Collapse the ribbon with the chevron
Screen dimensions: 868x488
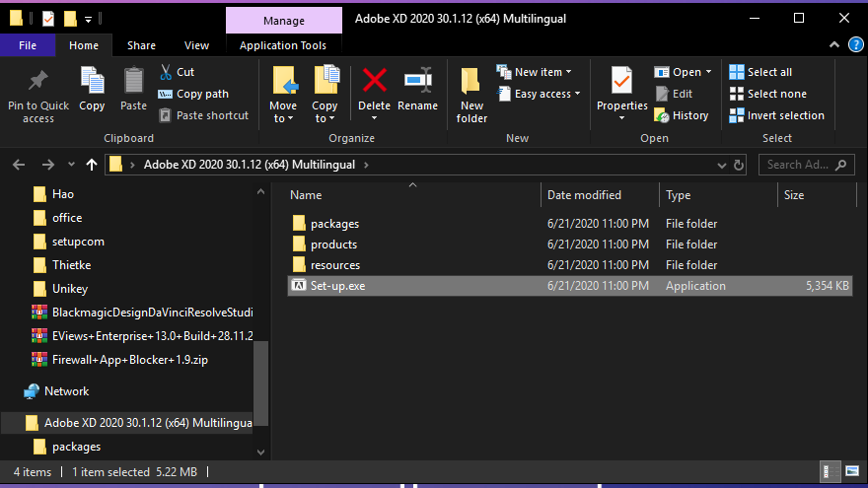(834, 44)
